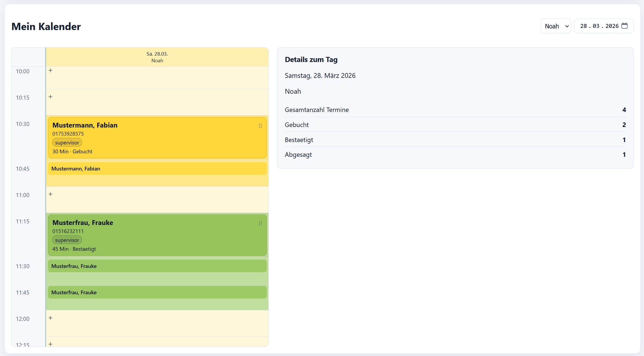Click the plus icon at 10:00 slot

[x=50, y=71]
